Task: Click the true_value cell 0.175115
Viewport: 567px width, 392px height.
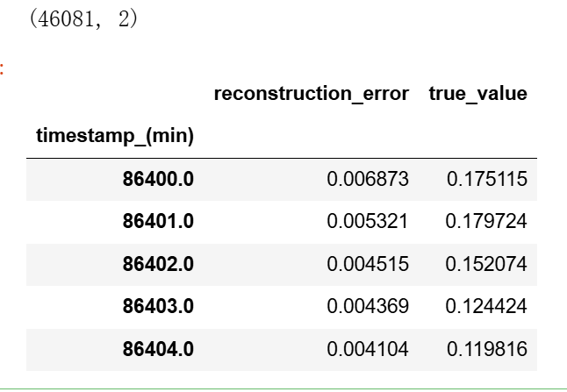Action: coord(487,179)
